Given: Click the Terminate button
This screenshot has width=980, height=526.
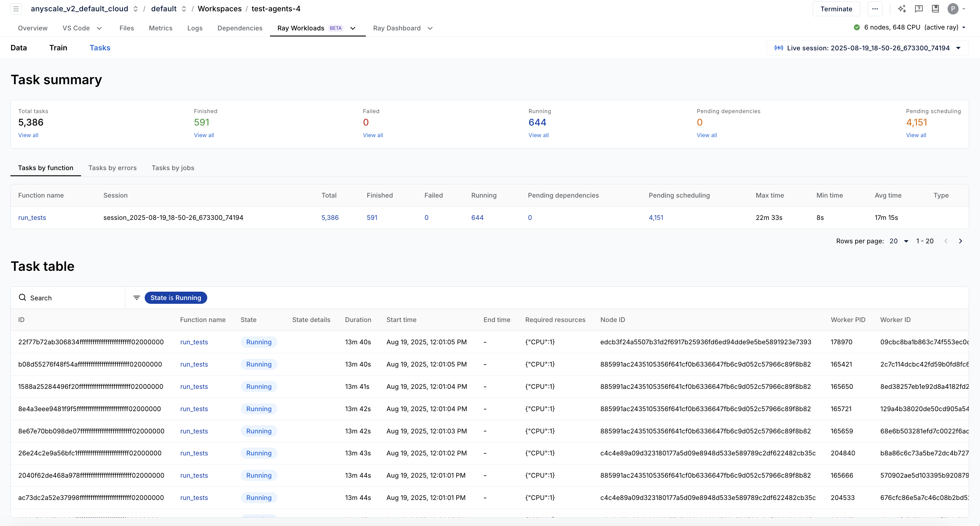Looking at the screenshot, I should pyautogui.click(x=836, y=9).
